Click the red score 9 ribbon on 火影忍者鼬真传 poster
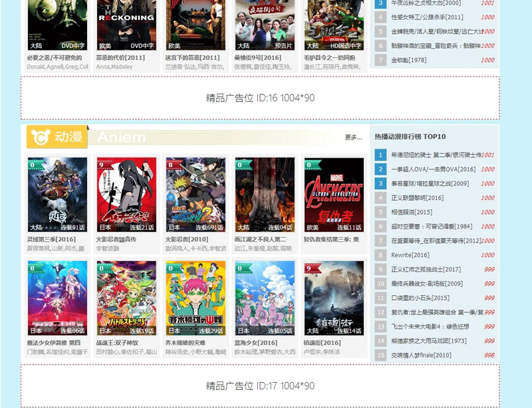 [104, 165]
